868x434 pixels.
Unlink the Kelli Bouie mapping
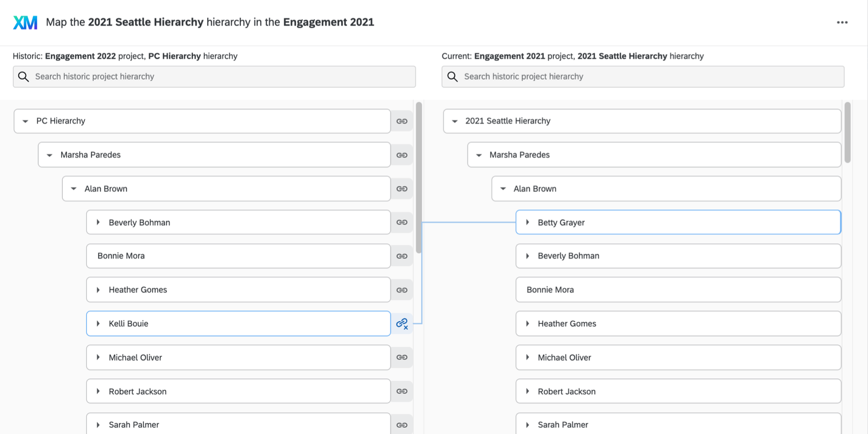click(x=402, y=324)
